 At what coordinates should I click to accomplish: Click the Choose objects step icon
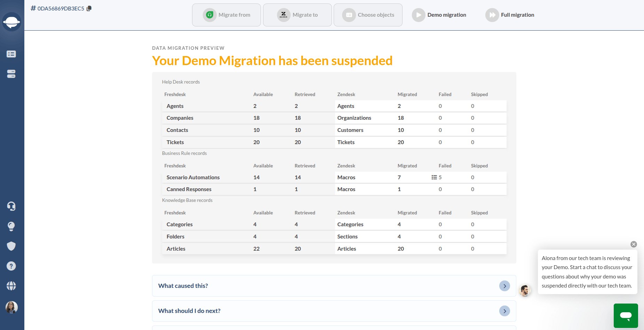(349, 15)
